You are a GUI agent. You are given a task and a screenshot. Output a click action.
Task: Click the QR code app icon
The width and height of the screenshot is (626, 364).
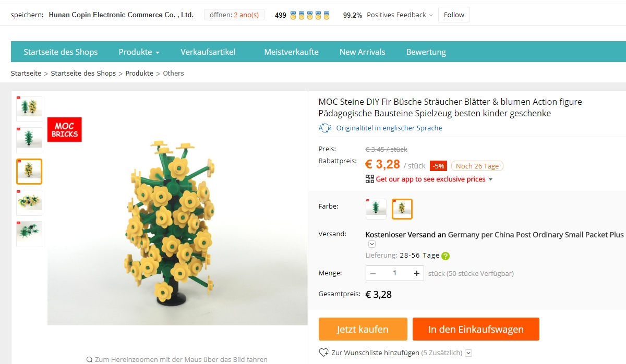[369, 179]
